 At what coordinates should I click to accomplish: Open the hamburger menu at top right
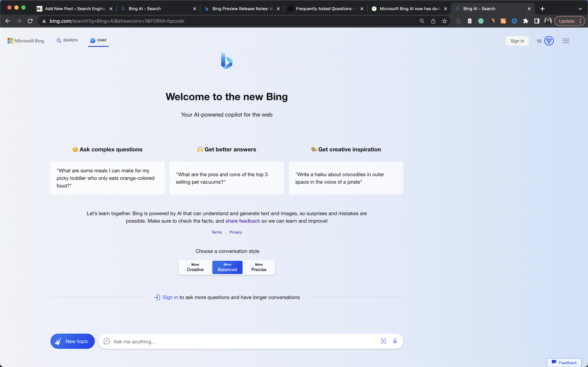(x=566, y=41)
